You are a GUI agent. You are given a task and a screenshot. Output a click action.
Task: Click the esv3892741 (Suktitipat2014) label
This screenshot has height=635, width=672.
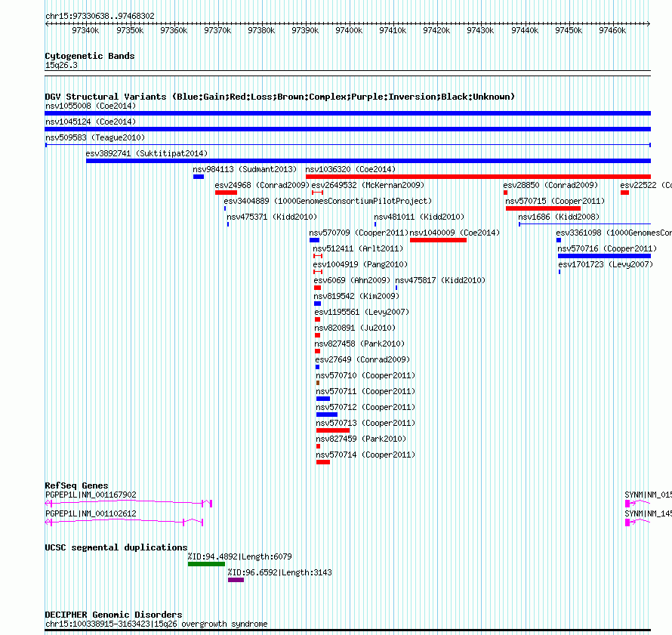(146, 153)
